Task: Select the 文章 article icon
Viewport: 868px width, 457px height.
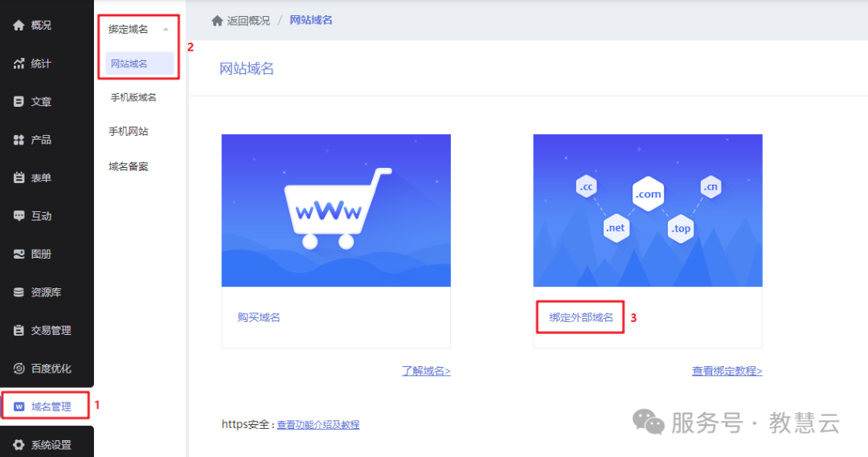Action: pyautogui.click(x=19, y=102)
